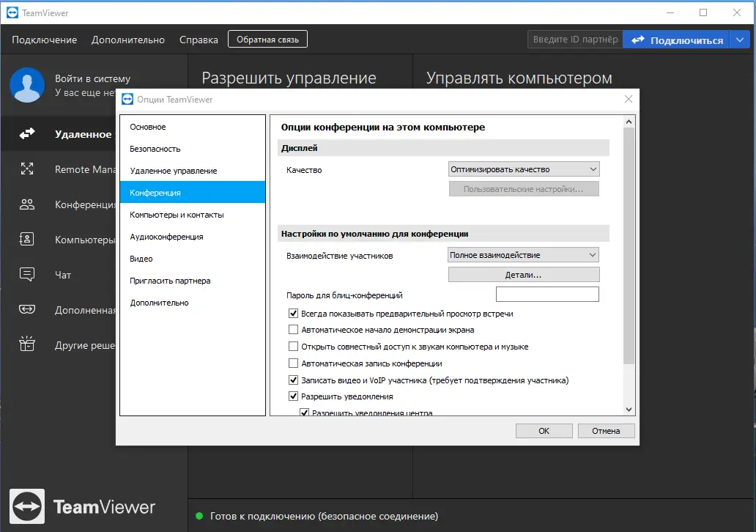Click the Chat (Чат) sidebar label
The height and width of the screenshot is (532, 756).
(x=63, y=275)
